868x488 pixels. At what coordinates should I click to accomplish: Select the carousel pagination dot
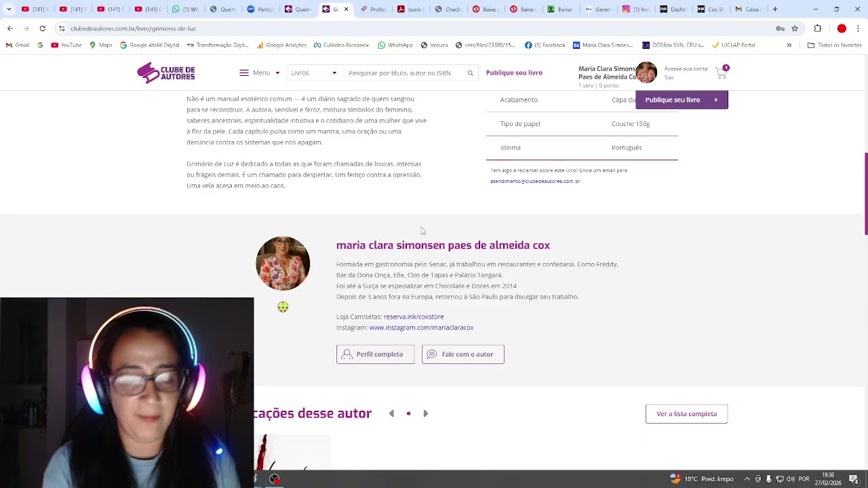click(x=408, y=413)
